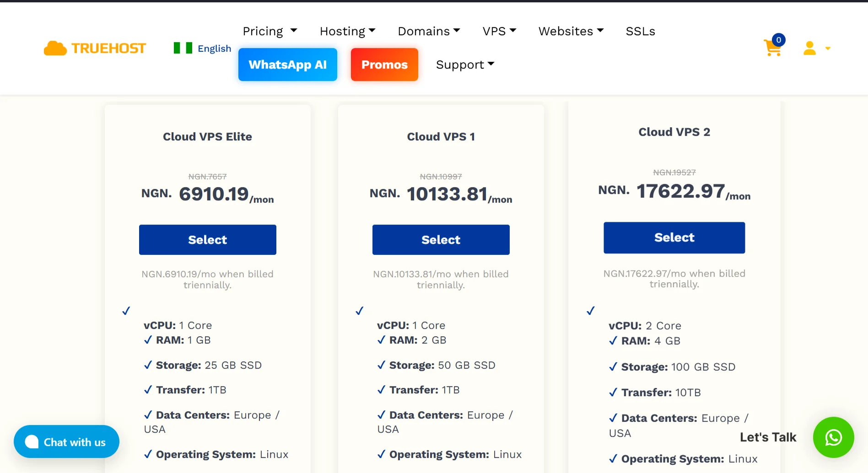Click the Cloud VPS Elite heading
Image resolution: width=868 pixels, height=473 pixels.
(208, 137)
